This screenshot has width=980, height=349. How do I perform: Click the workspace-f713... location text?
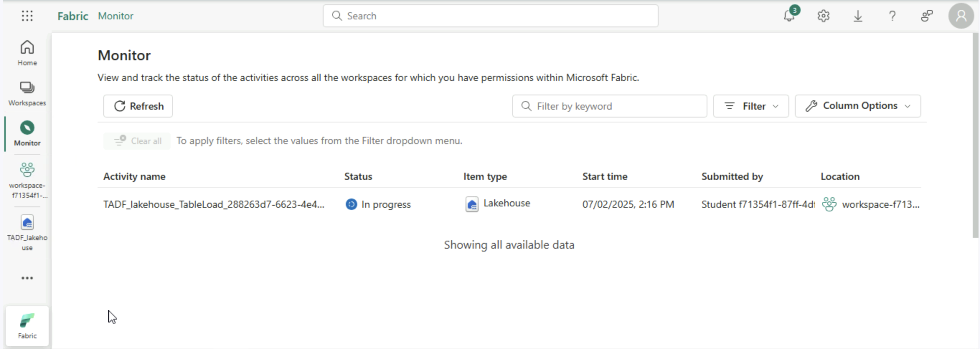click(881, 205)
